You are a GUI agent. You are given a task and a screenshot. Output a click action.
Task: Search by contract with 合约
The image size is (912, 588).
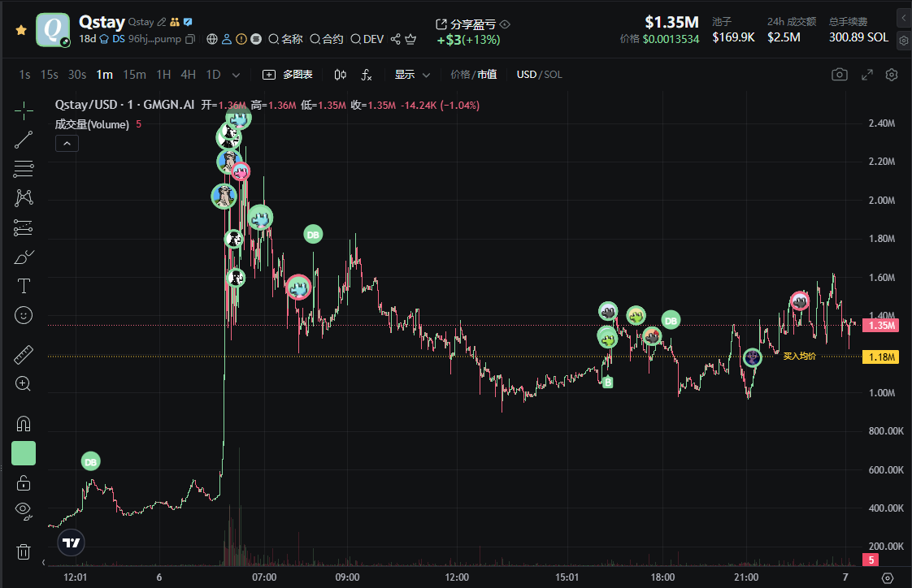(x=326, y=39)
